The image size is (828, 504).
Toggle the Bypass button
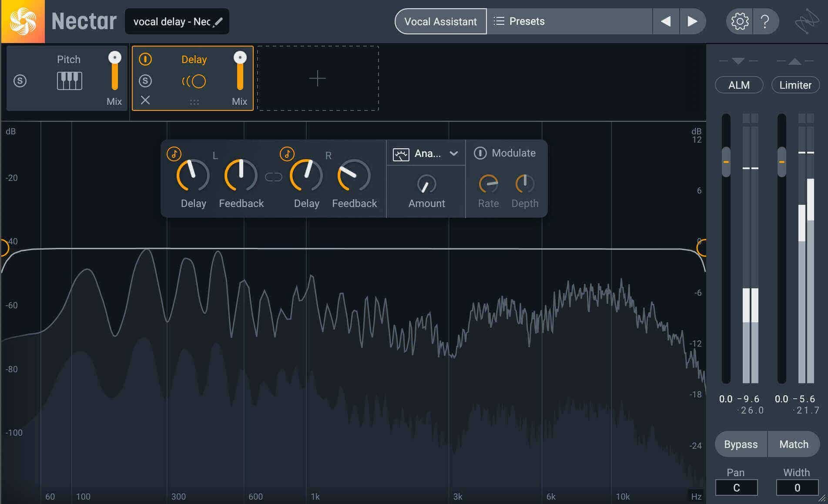[x=741, y=444]
